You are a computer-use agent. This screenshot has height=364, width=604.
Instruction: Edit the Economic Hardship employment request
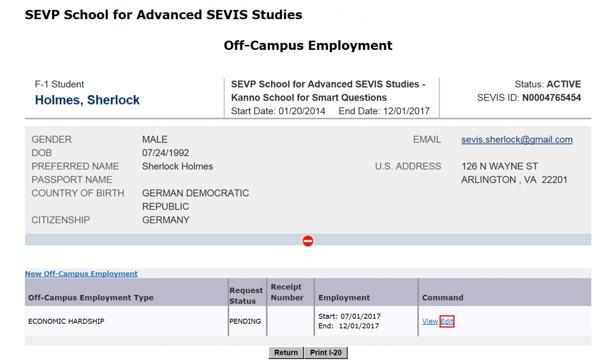[447, 321]
